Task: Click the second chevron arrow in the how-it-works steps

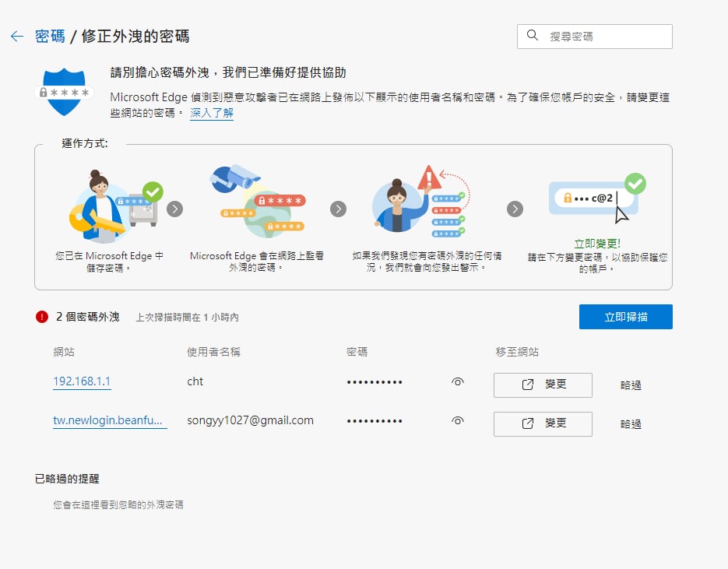Action: pos(338,209)
